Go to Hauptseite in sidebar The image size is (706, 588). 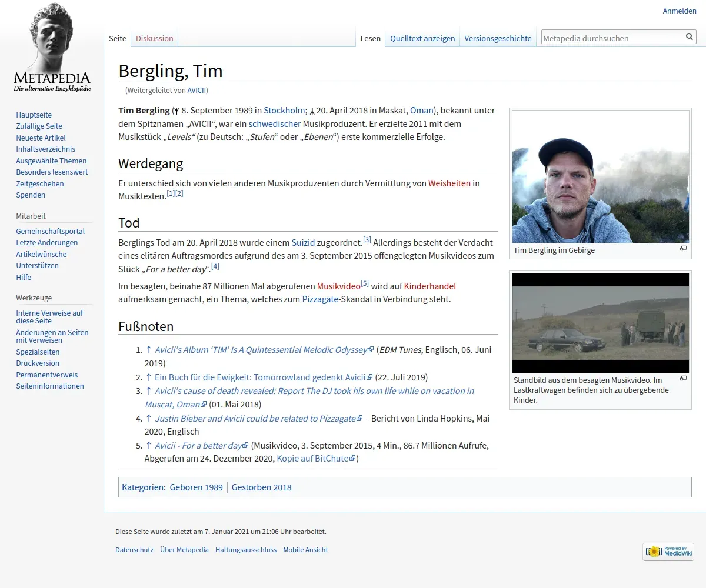34,115
